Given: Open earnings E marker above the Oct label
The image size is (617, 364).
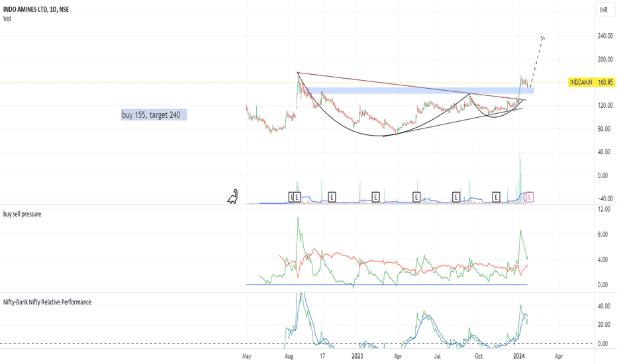Looking at the screenshot, I should click(x=497, y=197).
